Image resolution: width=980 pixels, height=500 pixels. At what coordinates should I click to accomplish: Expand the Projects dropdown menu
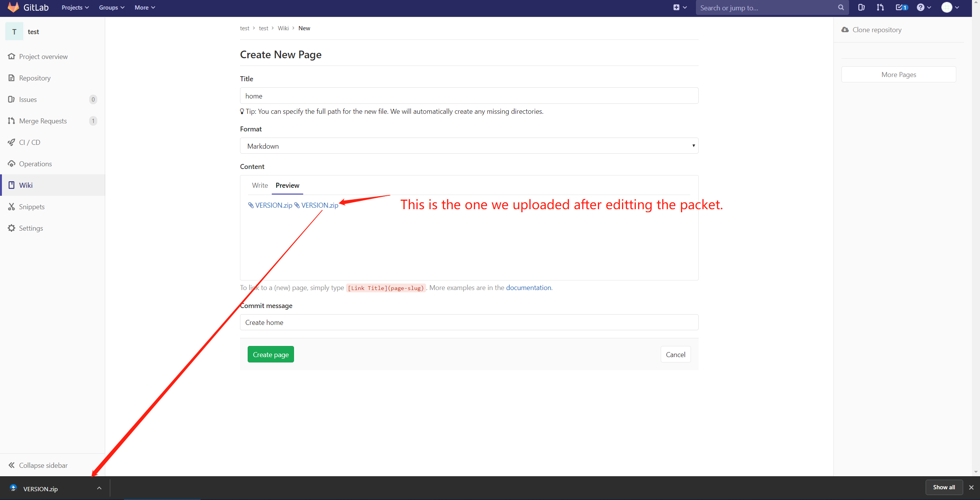tap(75, 8)
